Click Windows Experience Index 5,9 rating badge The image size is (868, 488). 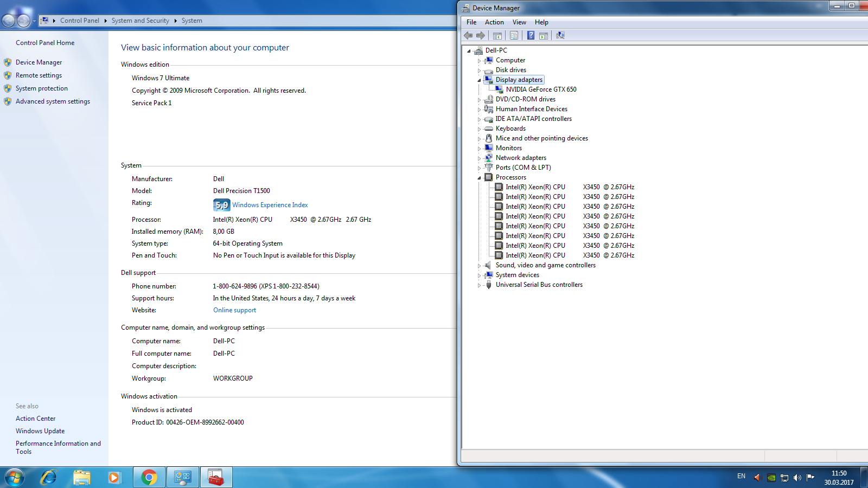point(221,205)
